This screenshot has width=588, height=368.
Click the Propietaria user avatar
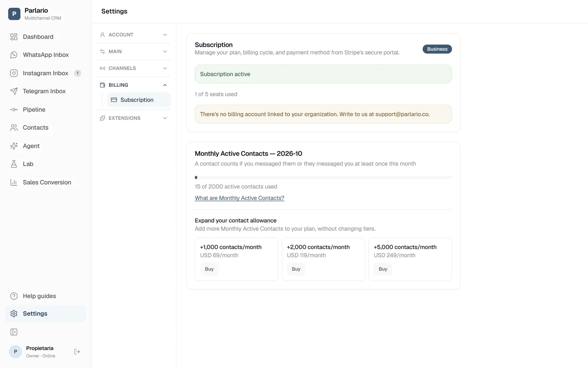[x=15, y=352]
